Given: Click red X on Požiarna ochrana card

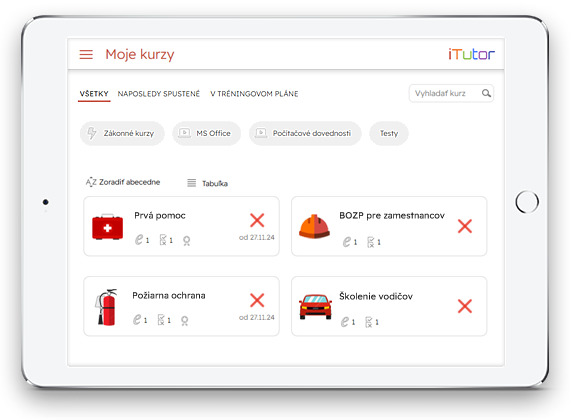Looking at the screenshot, I should [x=257, y=300].
